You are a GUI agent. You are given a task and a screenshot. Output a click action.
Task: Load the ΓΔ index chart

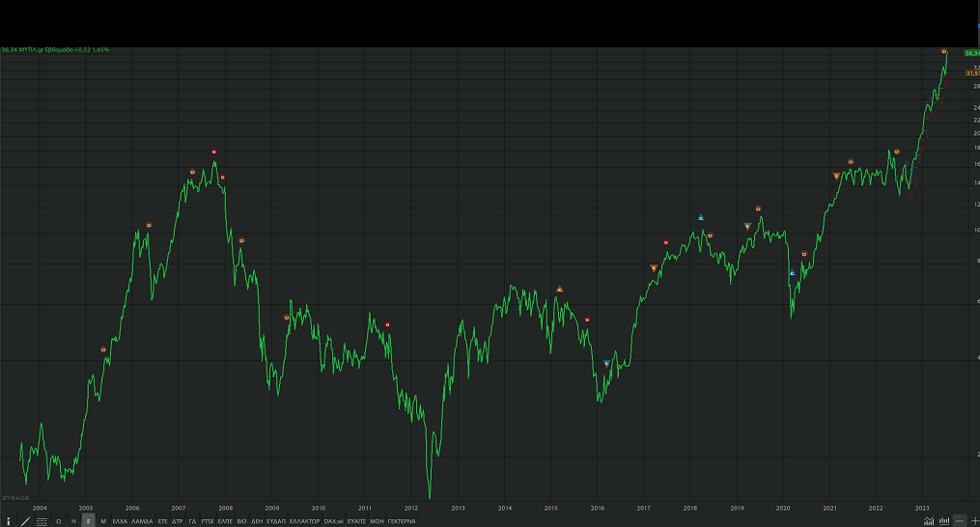click(x=192, y=521)
